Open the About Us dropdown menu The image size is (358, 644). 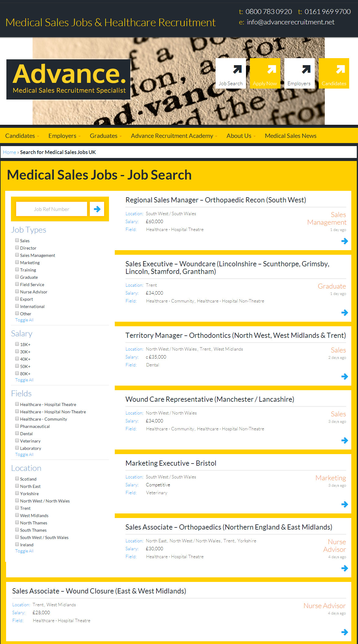(241, 136)
